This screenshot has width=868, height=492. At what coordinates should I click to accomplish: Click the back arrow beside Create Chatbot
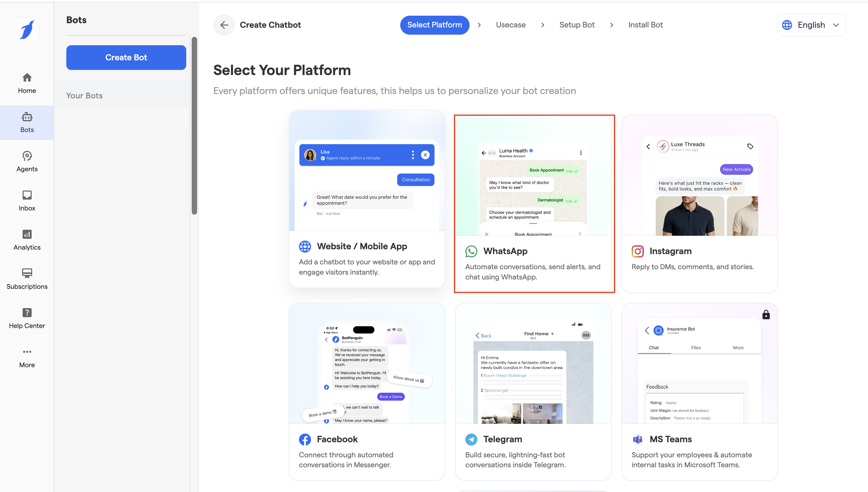coord(224,25)
